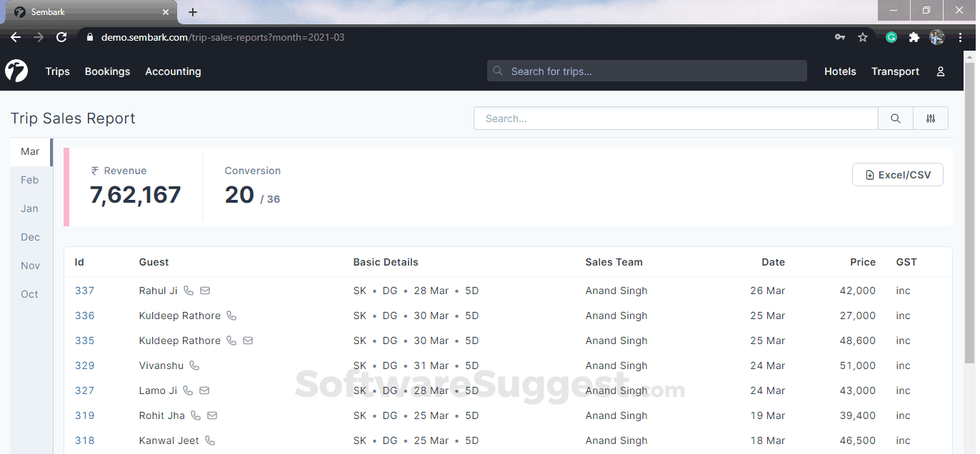Open the envelope icon next to Kuldeep Rathore
The height and width of the screenshot is (454, 980).
coord(248,340)
